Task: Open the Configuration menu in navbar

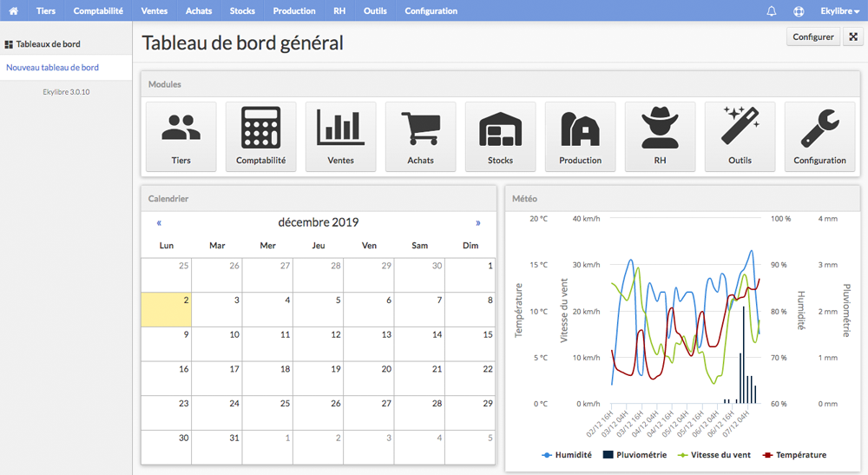Action: point(431,10)
